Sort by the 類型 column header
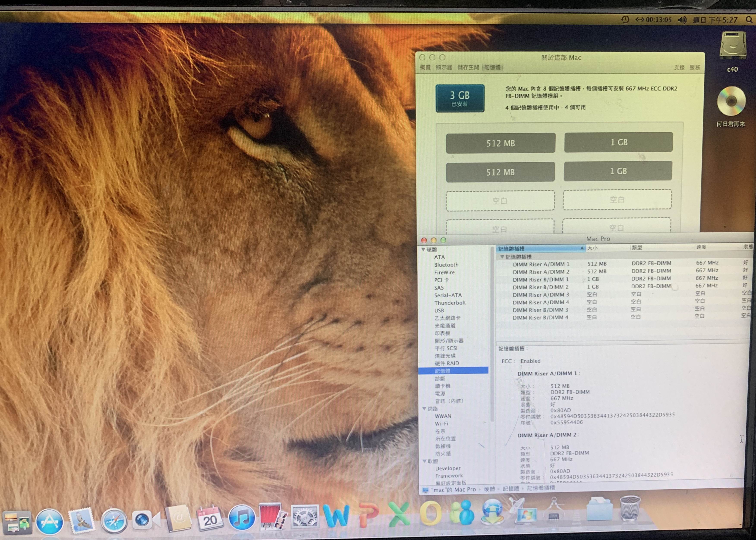Viewport: 756px width, 540px height. tap(662, 247)
